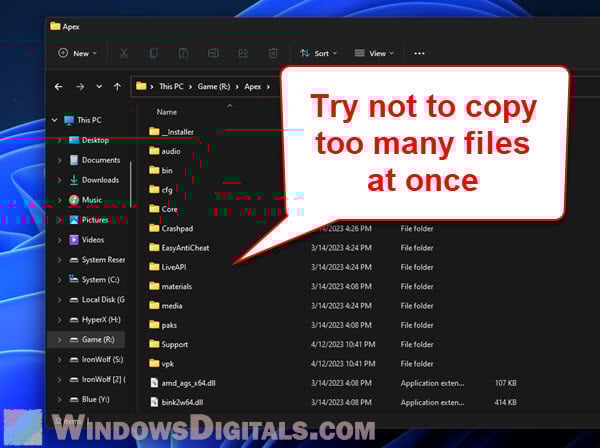Open the View dropdown
Screen dimensions: 600x448
(x=374, y=53)
